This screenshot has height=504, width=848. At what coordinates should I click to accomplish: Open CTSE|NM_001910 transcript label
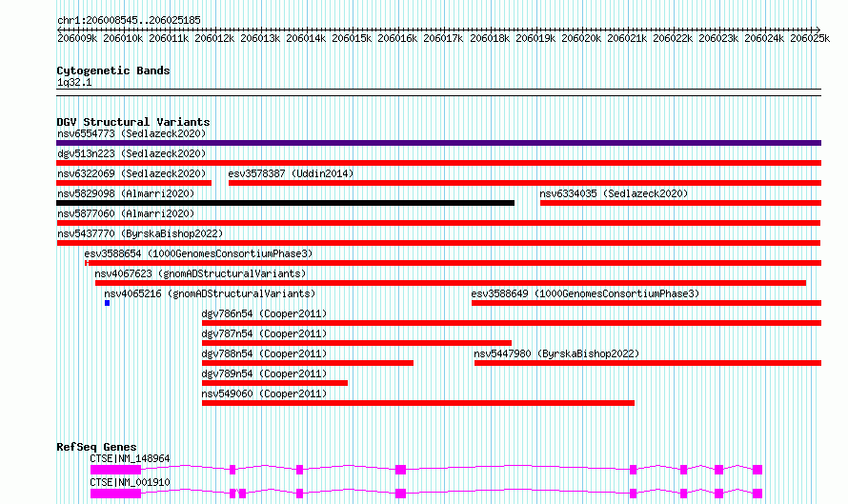130,482
